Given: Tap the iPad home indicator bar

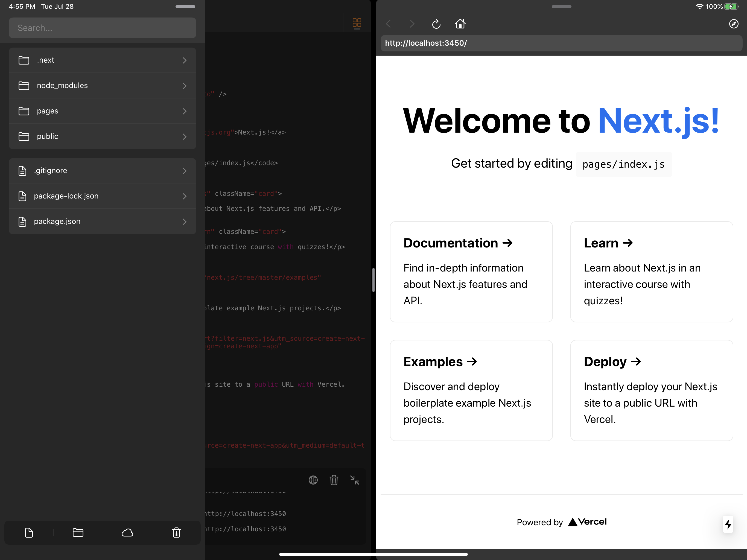Looking at the screenshot, I should pos(373,554).
